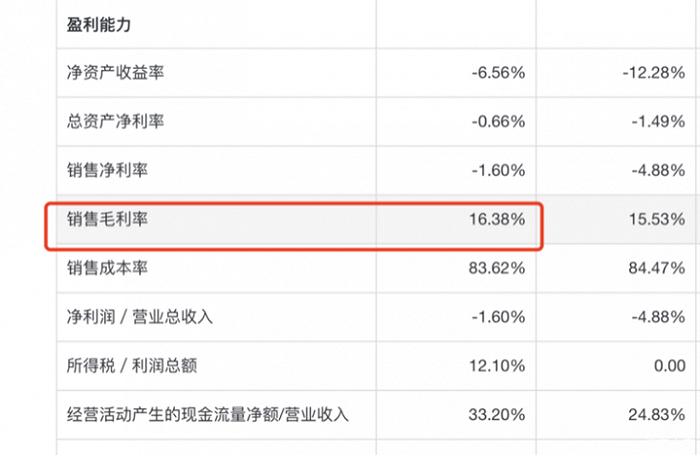Select the 销售成本率 row label

[107, 268]
